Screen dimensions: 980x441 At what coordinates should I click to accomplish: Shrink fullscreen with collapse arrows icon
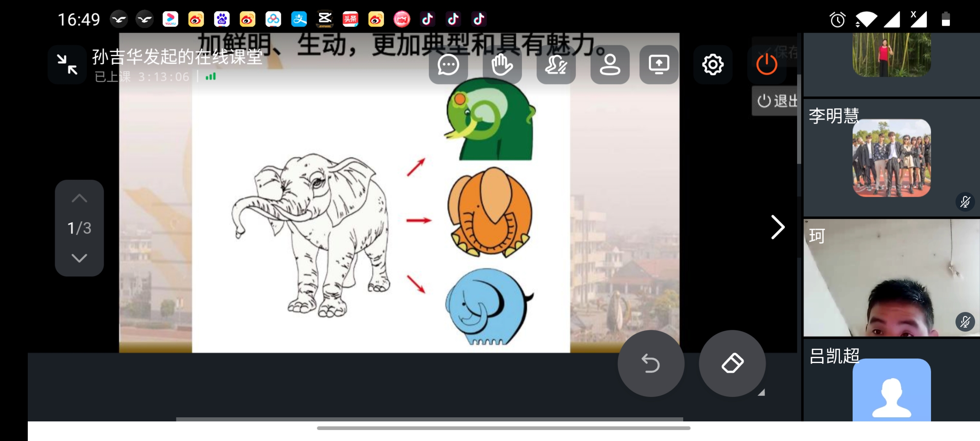67,65
